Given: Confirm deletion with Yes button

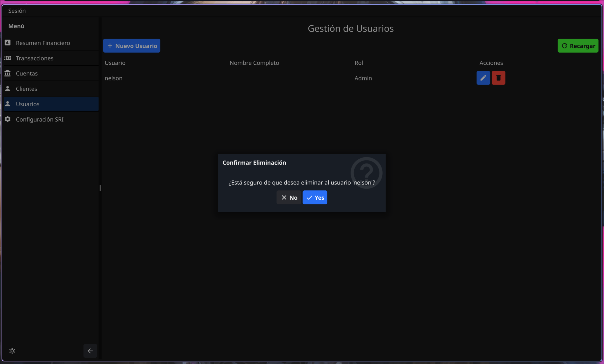Looking at the screenshot, I should (x=315, y=198).
